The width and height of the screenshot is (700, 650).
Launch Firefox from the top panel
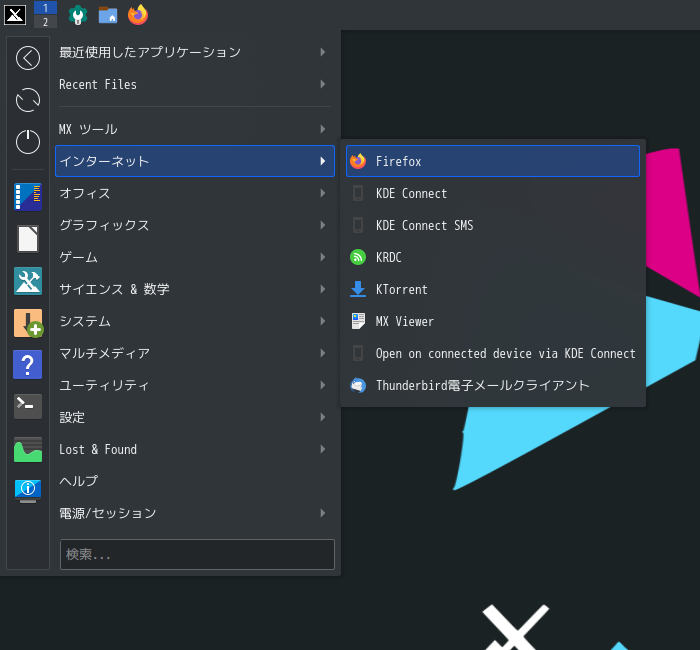coord(138,15)
